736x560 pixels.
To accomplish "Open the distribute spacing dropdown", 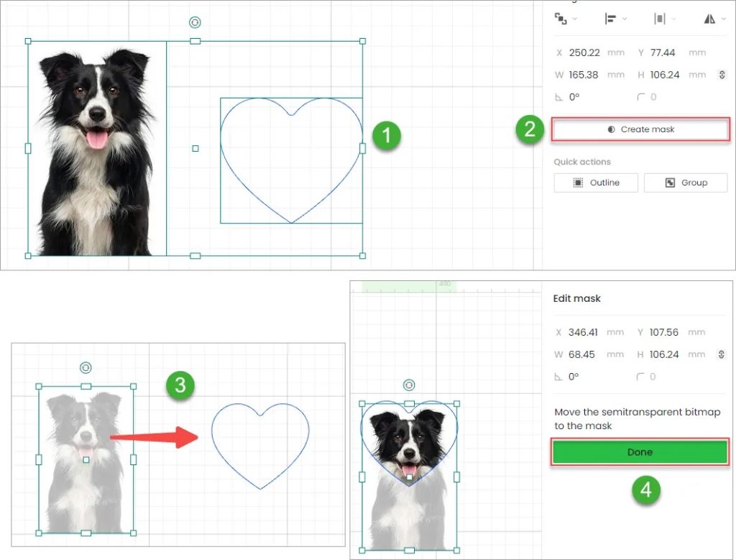I will click(665, 19).
